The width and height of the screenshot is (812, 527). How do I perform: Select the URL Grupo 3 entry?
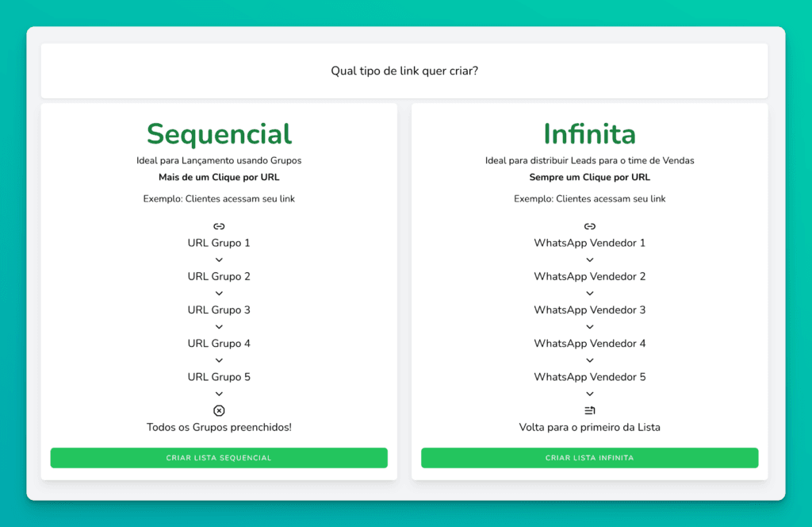[x=219, y=310]
